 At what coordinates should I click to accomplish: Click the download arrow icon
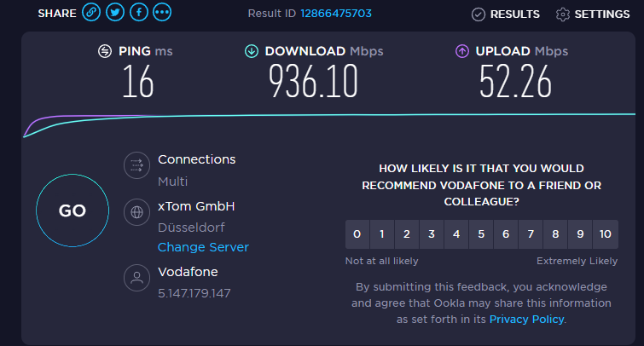pos(252,51)
